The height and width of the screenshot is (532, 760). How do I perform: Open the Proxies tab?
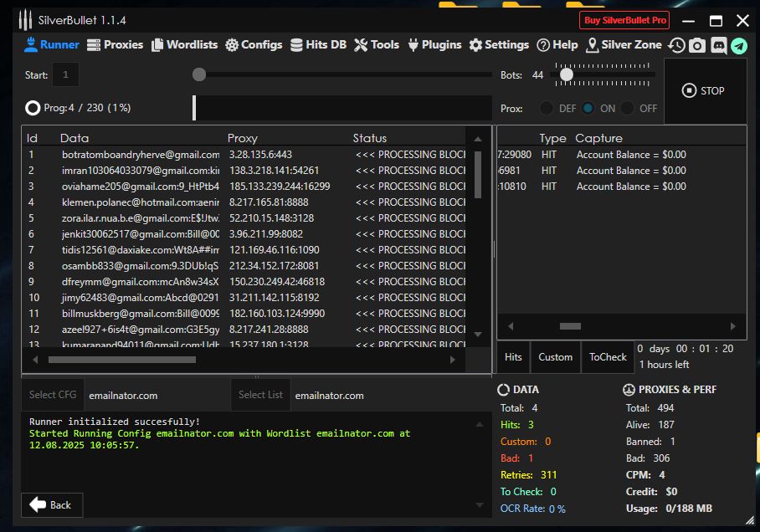(115, 45)
